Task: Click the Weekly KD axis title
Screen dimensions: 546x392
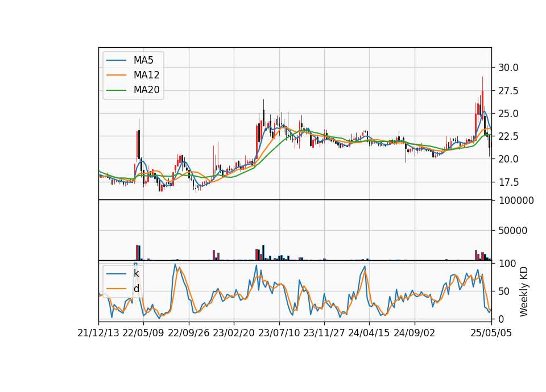Action: coord(524,291)
